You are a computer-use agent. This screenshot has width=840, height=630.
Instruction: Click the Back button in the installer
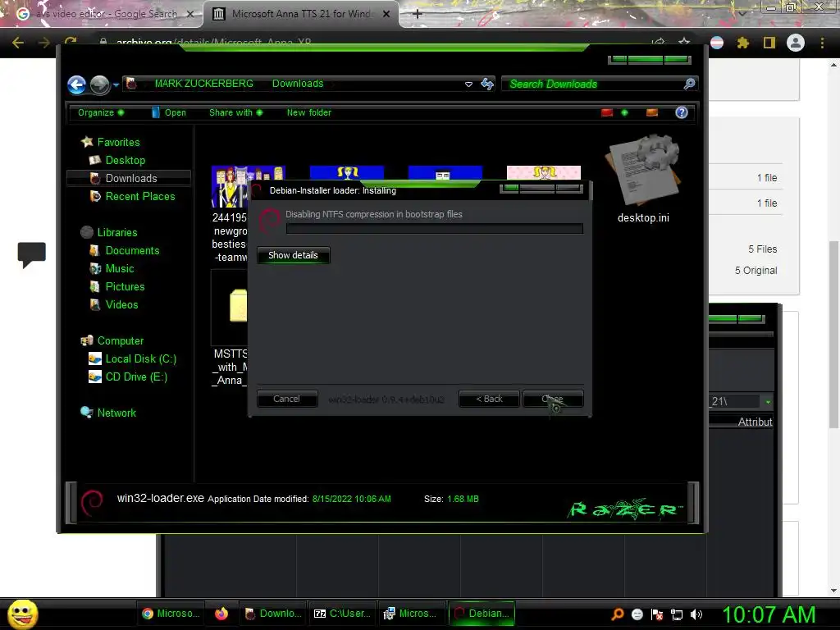point(489,399)
